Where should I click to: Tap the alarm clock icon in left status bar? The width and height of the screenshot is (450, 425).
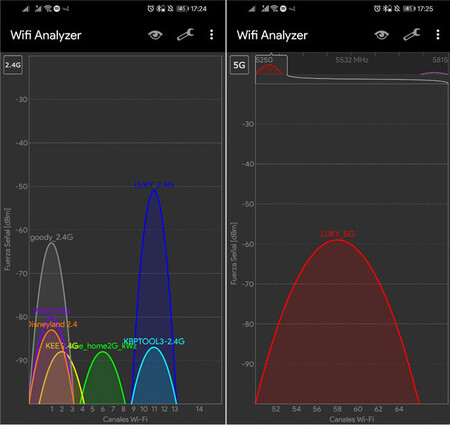pos(151,9)
